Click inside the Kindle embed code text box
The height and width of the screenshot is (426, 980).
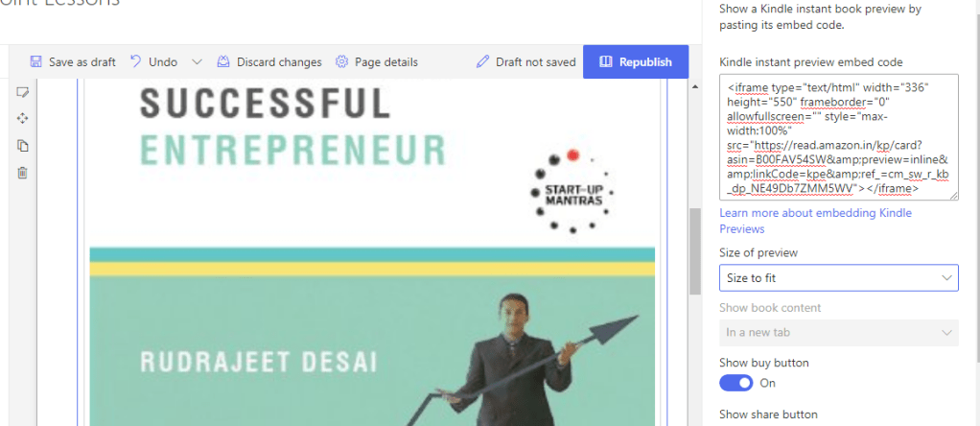(839, 137)
